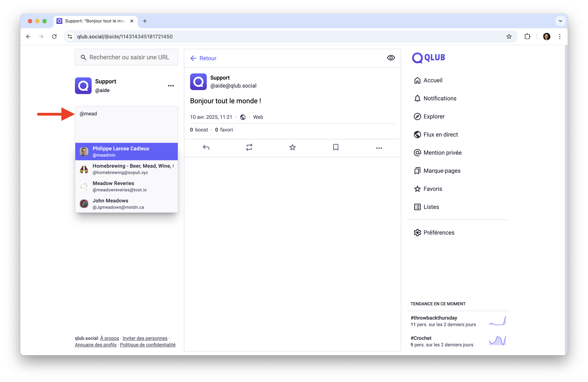The image size is (588, 382).
Task: Open a new browser tab with plus
Action: pyautogui.click(x=145, y=21)
